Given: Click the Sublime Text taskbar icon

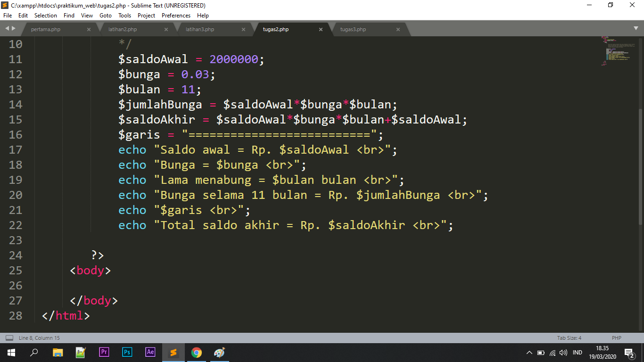Looking at the screenshot, I should click(x=173, y=352).
